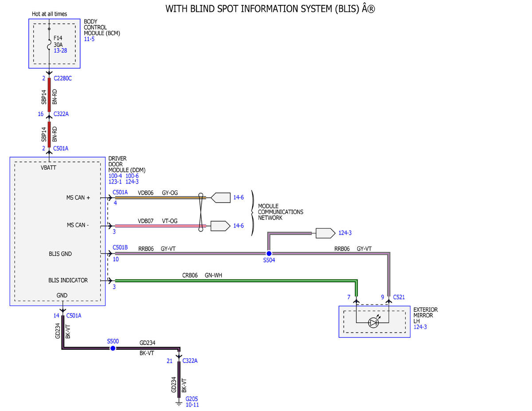Open the 124-3 link under Driver Door Module
Image resolution: width=532 pixels, height=411 pixels.
coord(132,181)
